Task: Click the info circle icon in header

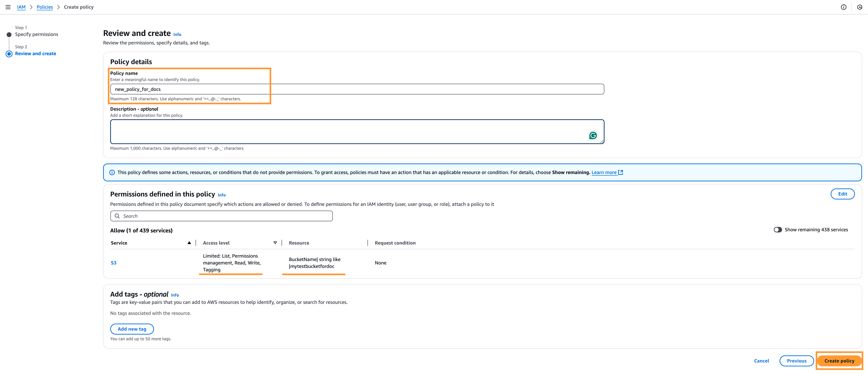Action: (x=843, y=7)
